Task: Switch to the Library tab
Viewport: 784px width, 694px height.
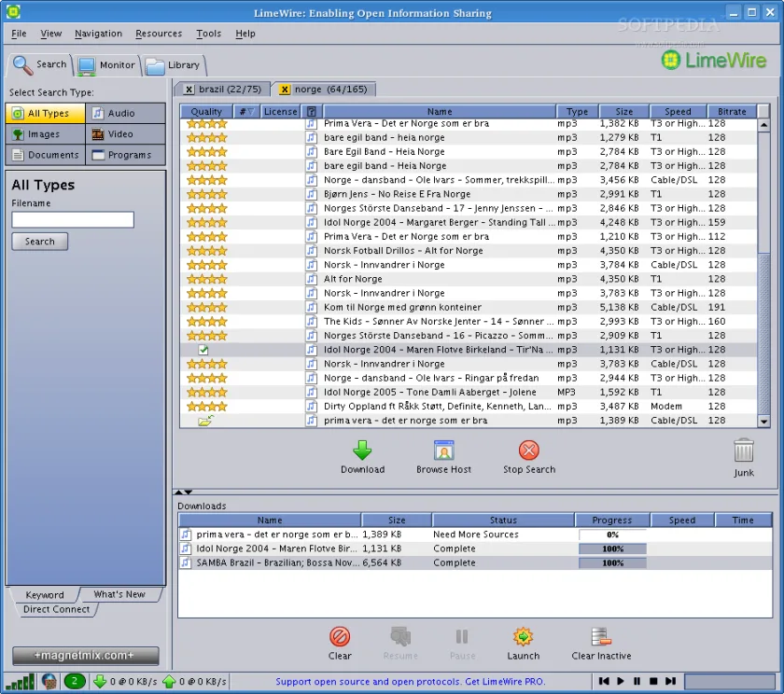Action: click(175, 65)
